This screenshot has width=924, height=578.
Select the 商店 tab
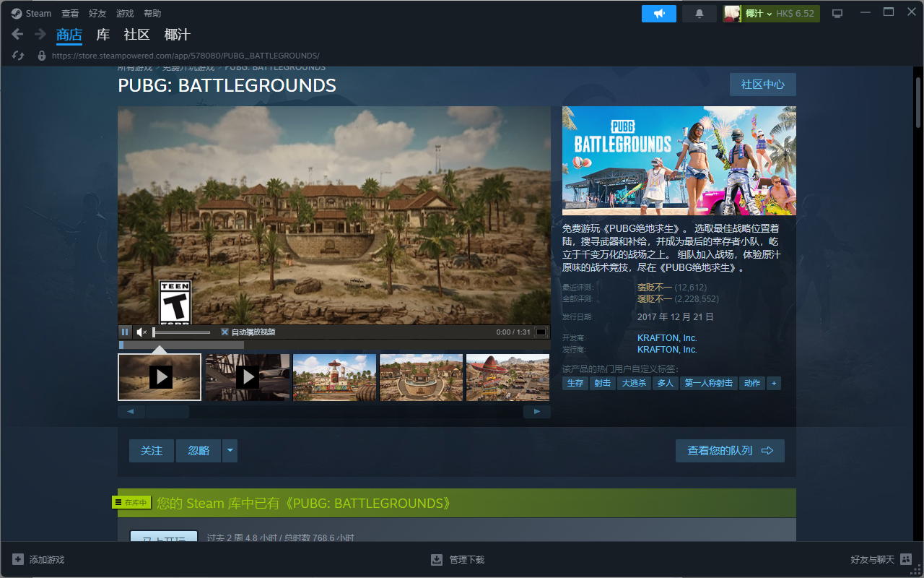[69, 35]
